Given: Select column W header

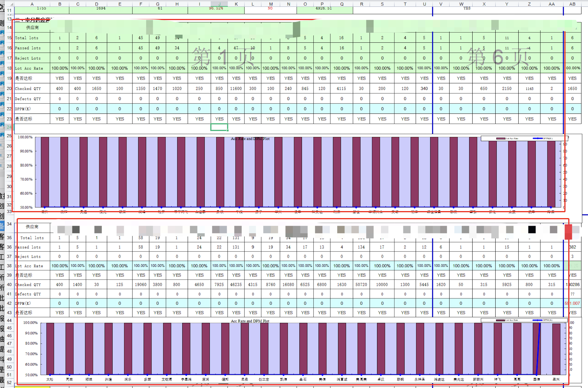Looking at the screenshot, I should [x=461, y=4].
